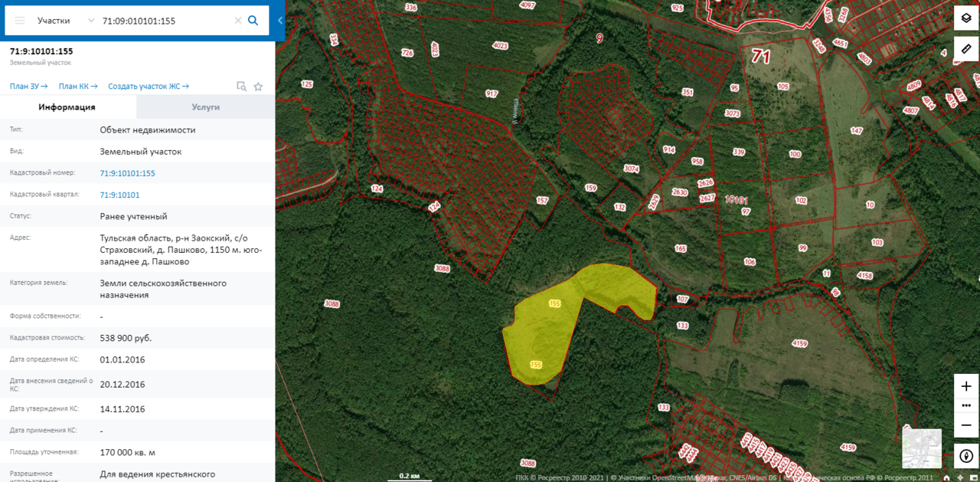Open cadastral number link 71:9:10101:155
This screenshot has width=980, height=482.
pyautogui.click(x=127, y=173)
